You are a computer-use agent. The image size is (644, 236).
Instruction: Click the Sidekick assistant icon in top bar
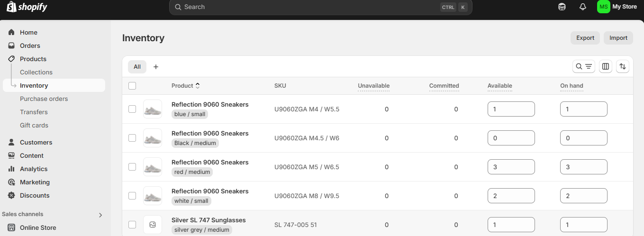point(562,7)
